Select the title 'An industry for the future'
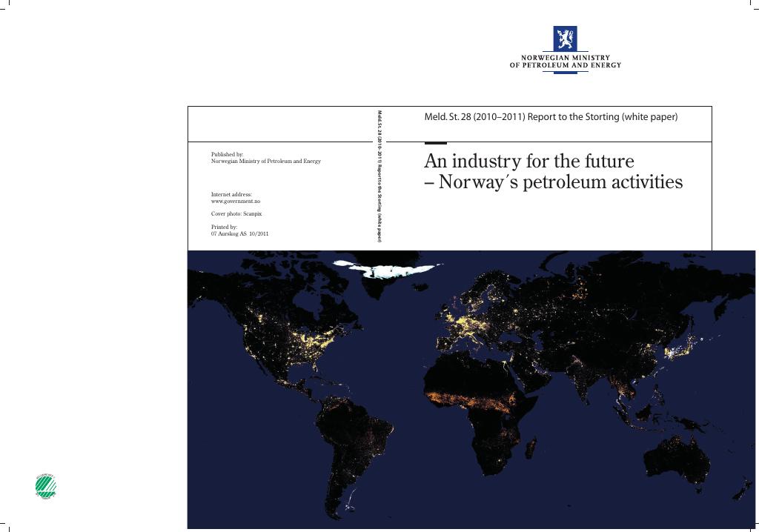 (529, 161)
